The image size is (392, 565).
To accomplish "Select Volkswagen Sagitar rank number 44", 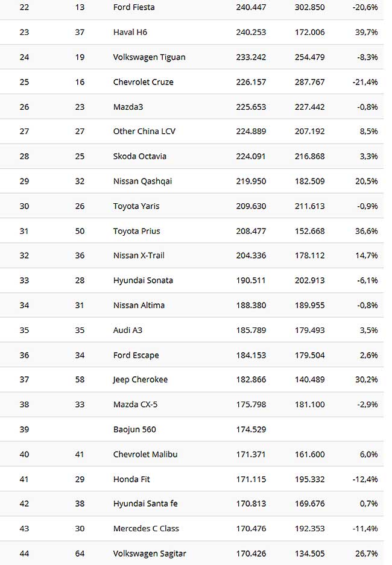I will pos(24,554).
